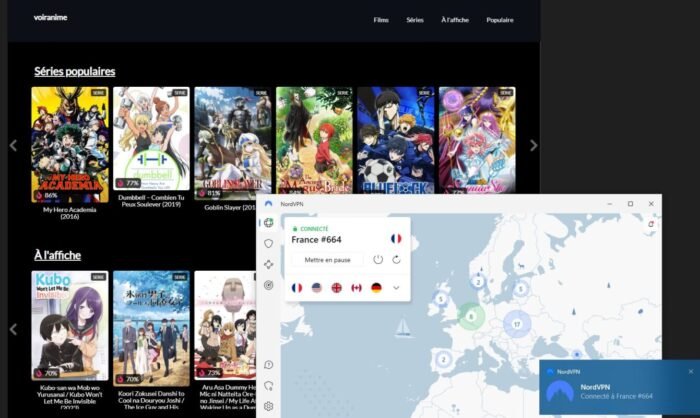Viewport: 700px width, 418px height.
Task: Open The Ancient Magus Bride poster
Action: tap(314, 140)
